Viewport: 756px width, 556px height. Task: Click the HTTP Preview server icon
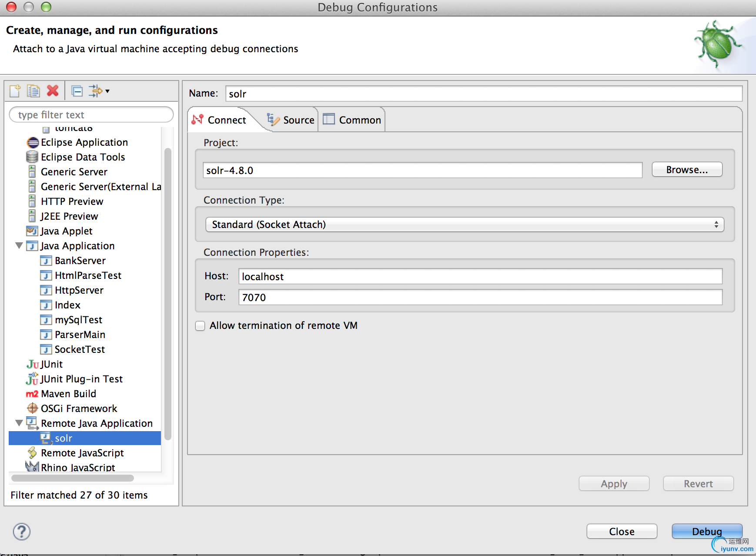pyautogui.click(x=32, y=201)
